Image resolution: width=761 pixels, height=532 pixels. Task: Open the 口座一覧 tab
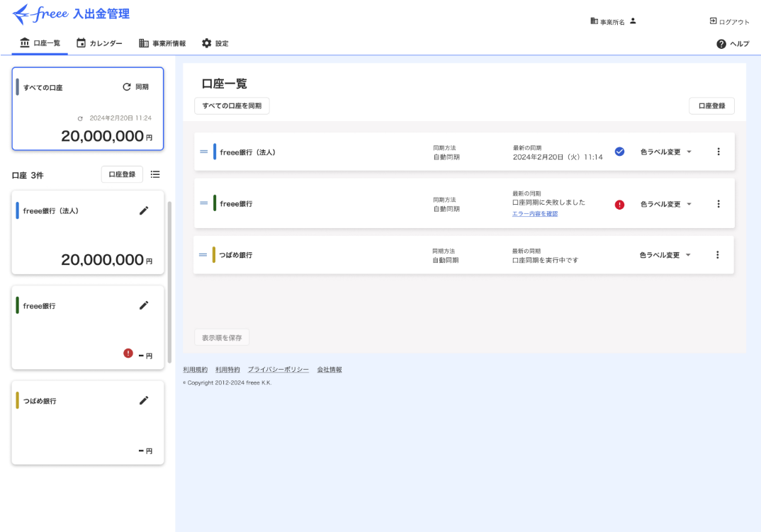[40, 43]
